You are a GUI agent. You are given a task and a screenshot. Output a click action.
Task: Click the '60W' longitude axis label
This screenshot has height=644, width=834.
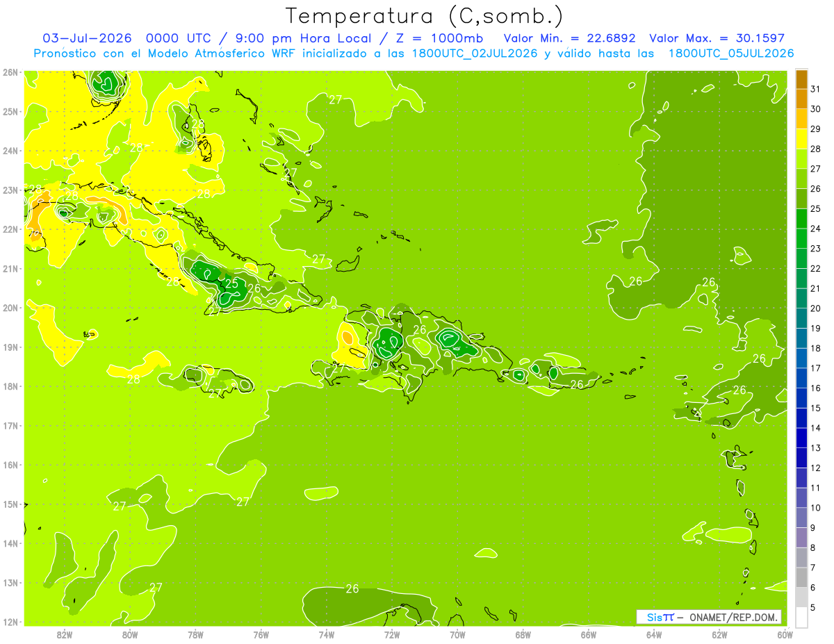pyautogui.click(x=785, y=634)
